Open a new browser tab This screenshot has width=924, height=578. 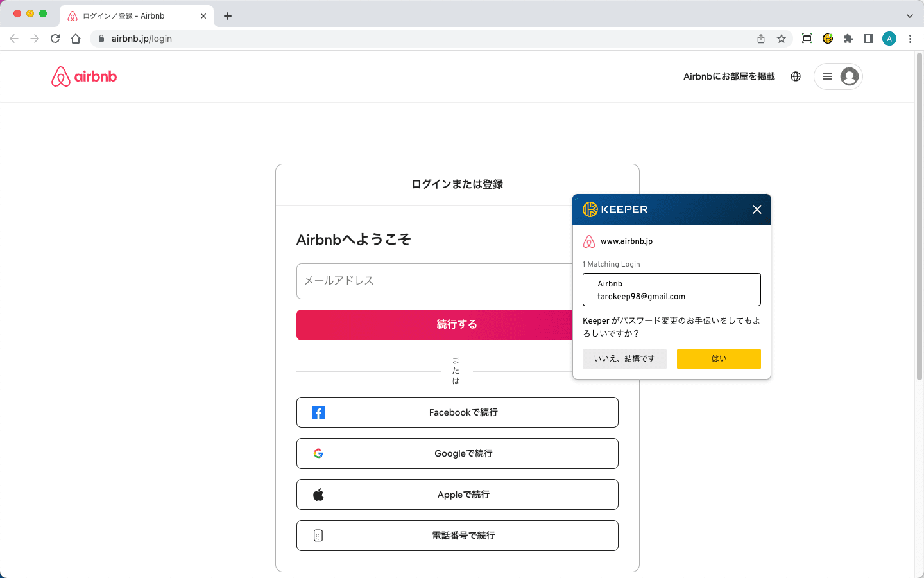pyautogui.click(x=228, y=16)
